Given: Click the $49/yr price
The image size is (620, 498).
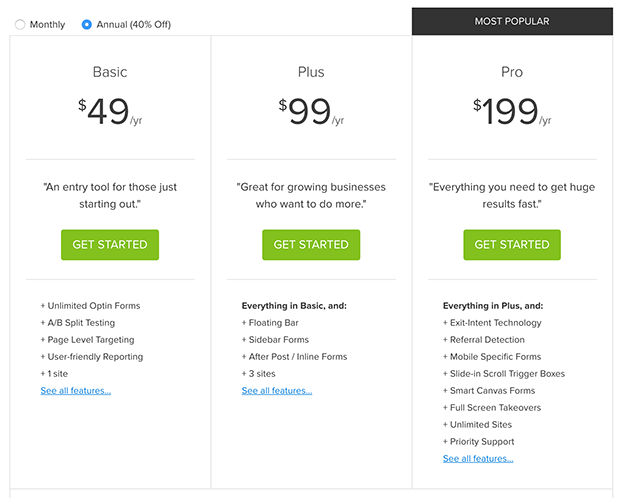Looking at the screenshot, I should pos(110,112).
